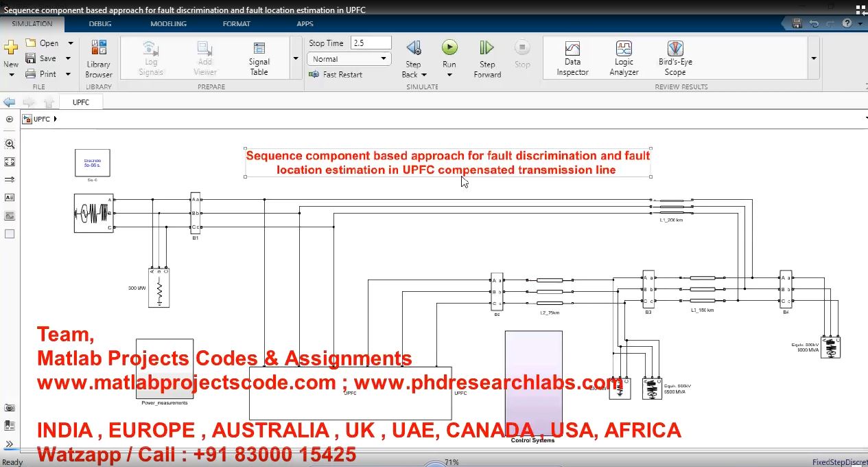Expand the Run dropdown arrow
Viewport: 868px width, 467px height.
click(x=449, y=75)
